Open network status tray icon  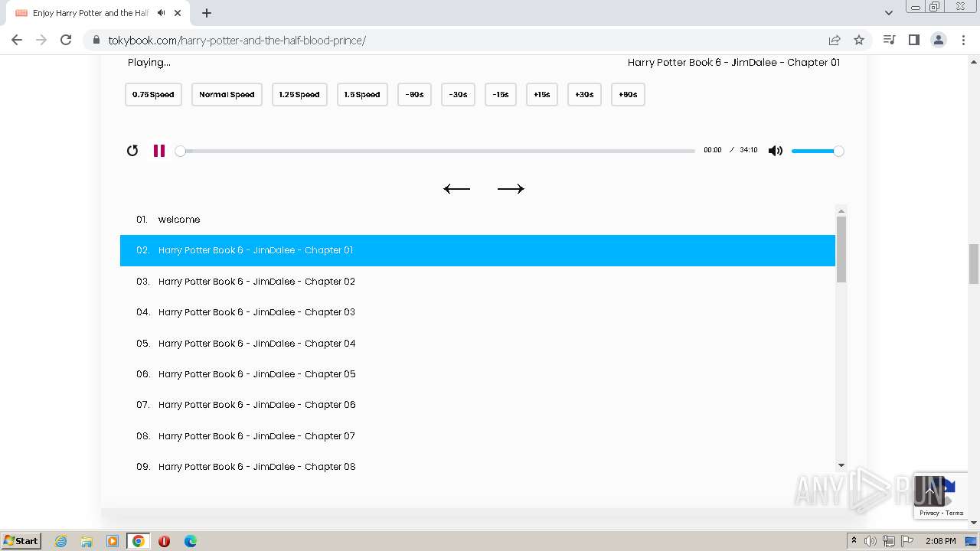pos(889,541)
